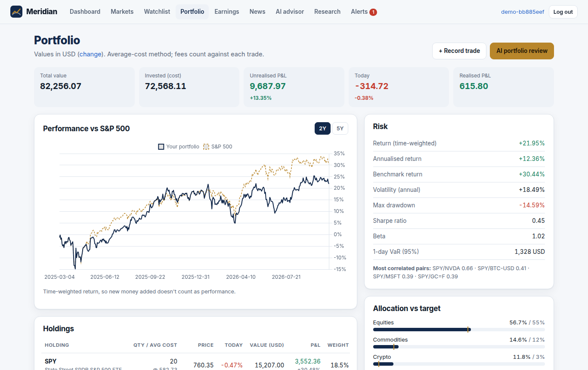Click Benchmark return +30.44% value
This screenshot has width=588, height=370.
(532, 174)
